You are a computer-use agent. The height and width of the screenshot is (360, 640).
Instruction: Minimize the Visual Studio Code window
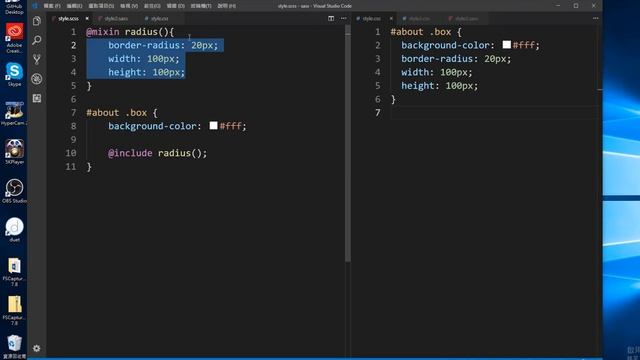pyautogui.click(x=558, y=6)
